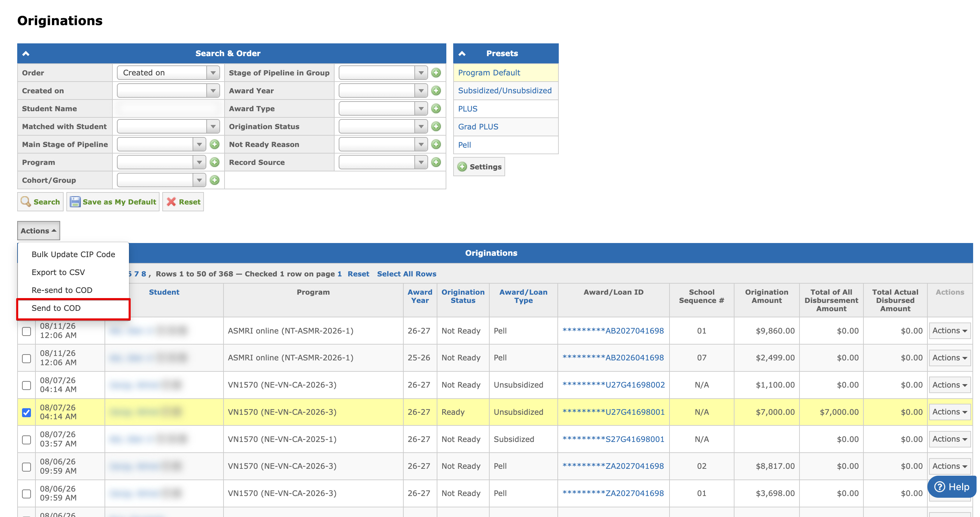
Task: Apply the Grad PLUS preset
Action: (x=478, y=126)
